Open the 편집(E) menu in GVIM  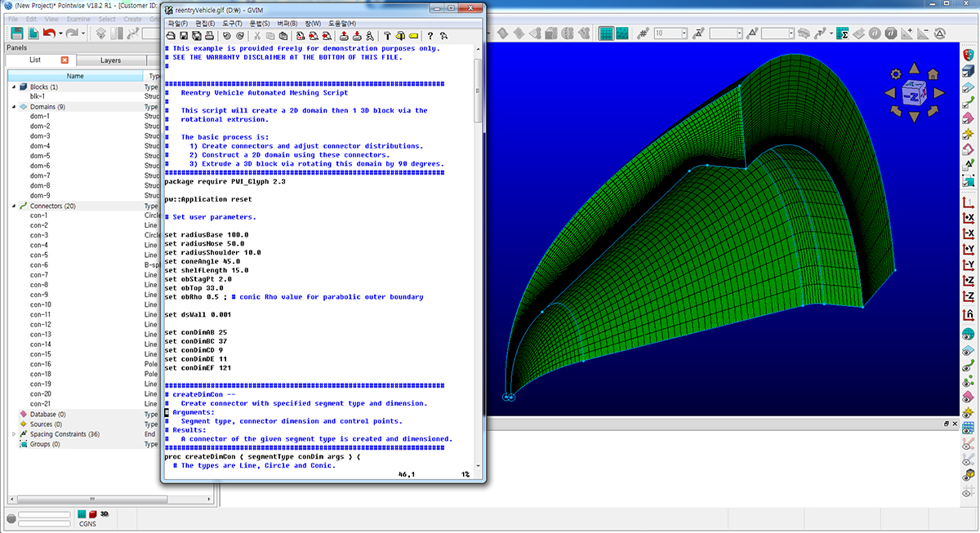coord(205,23)
